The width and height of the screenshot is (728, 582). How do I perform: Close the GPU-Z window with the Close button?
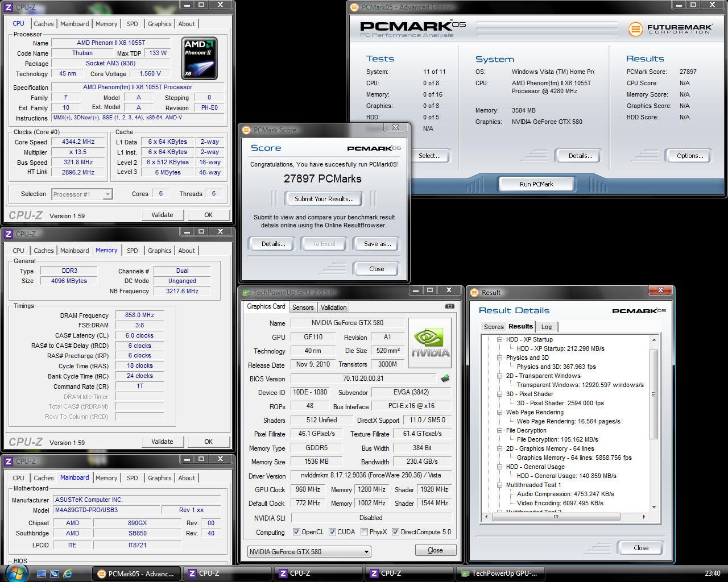[x=436, y=550]
